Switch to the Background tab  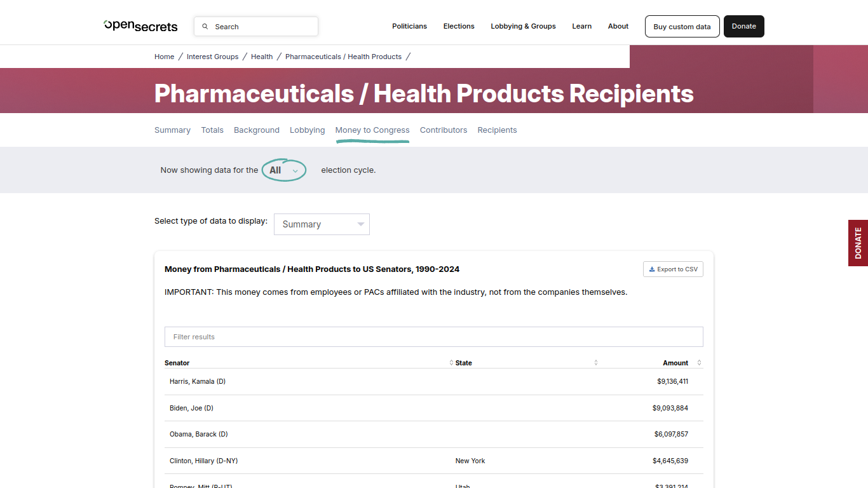pyautogui.click(x=257, y=130)
